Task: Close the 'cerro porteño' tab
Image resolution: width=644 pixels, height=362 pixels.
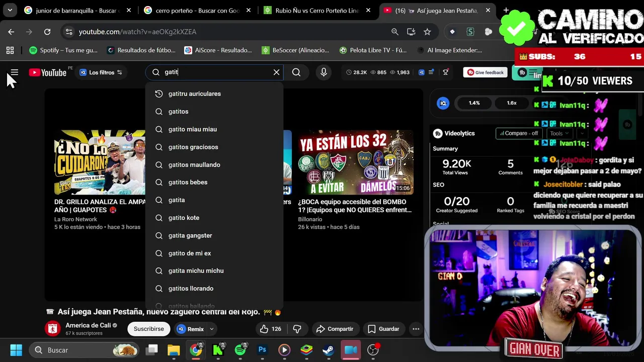Action: [x=249, y=10]
